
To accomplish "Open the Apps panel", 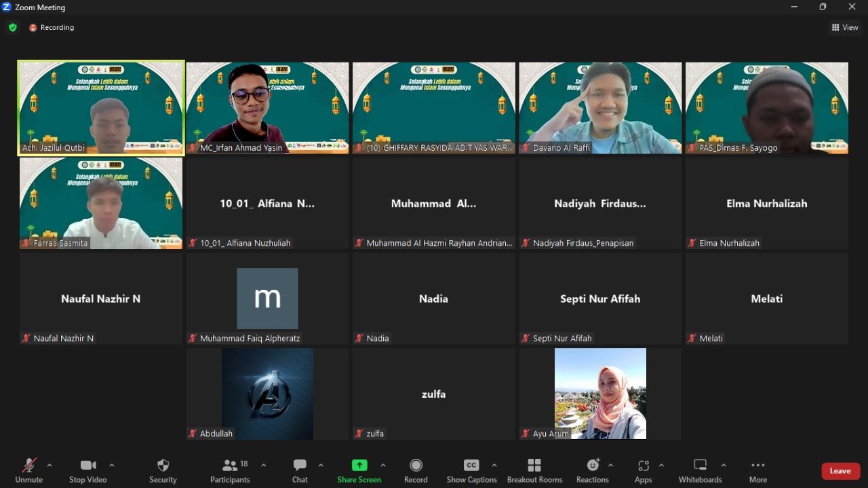I will pos(643,470).
